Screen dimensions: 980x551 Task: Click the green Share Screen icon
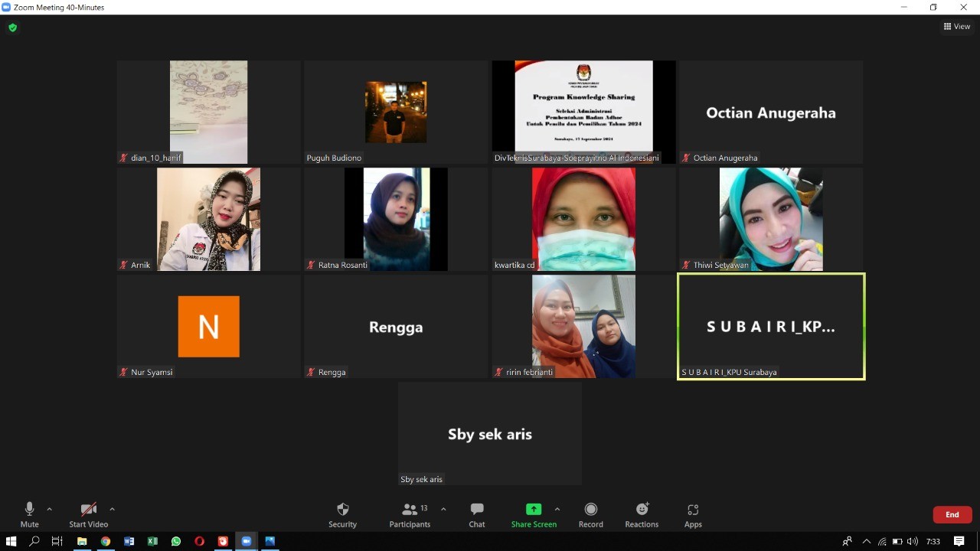pyautogui.click(x=534, y=510)
